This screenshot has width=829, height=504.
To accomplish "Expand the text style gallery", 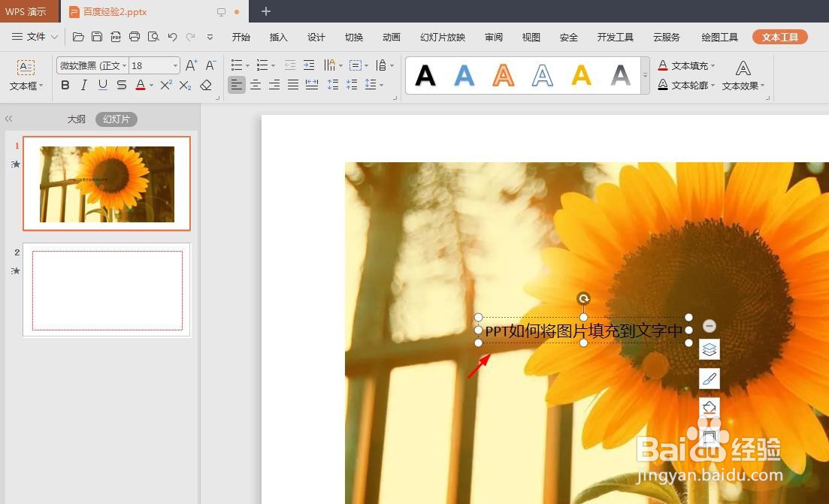I will coord(645,76).
